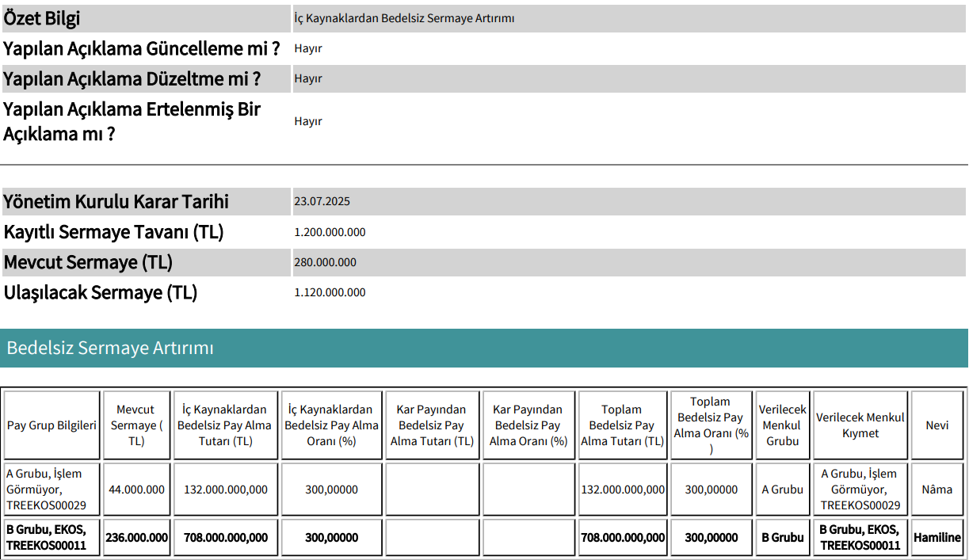Click the Hamiline cell in Nevi column
The image size is (969, 560).
click(x=937, y=537)
